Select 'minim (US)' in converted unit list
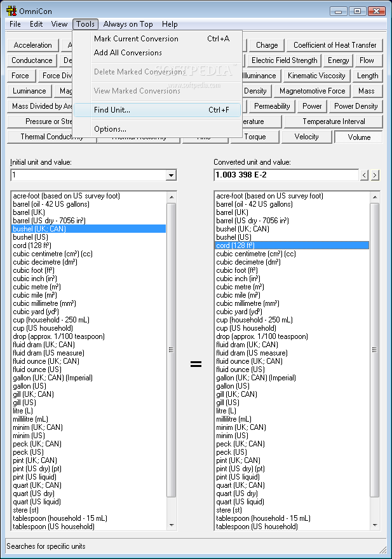Image resolution: width=392 pixels, height=559 pixels. (x=292, y=436)
